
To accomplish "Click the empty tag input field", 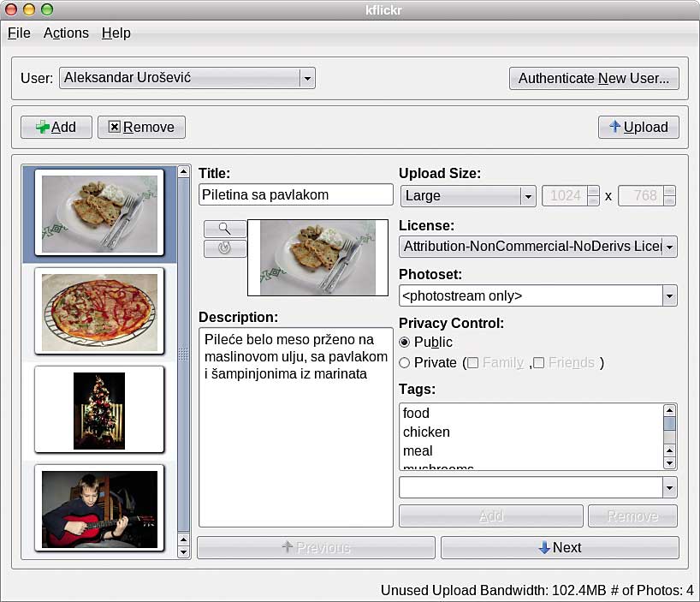I will point(531,487).
